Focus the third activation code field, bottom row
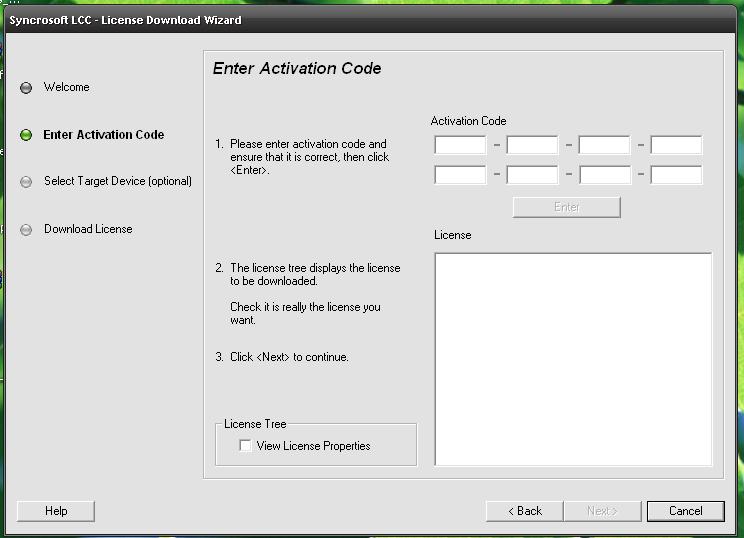 click(x=605, y=175)
